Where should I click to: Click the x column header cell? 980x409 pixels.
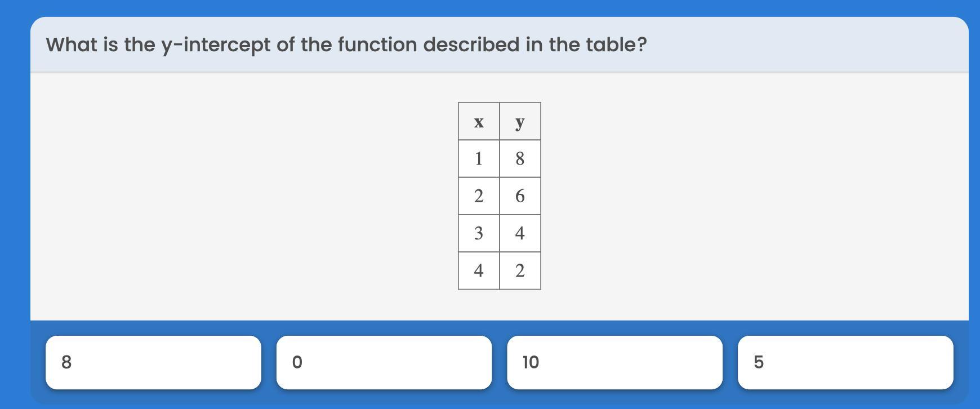tap(479, 121)
